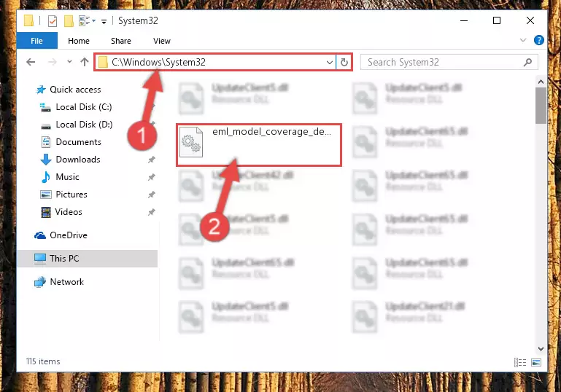
Task: Click the pin icon next to Pictures
Action: click(x=151, y=195)
